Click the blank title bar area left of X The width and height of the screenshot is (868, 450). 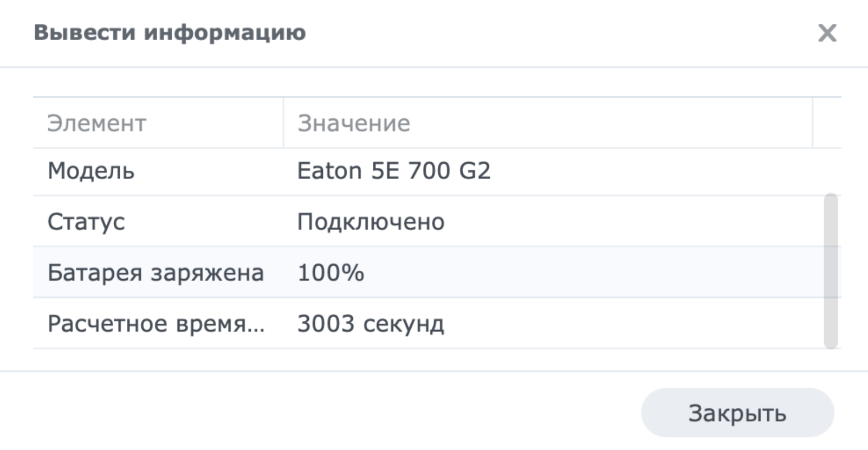pyautogui.click(x=542, y=33)
